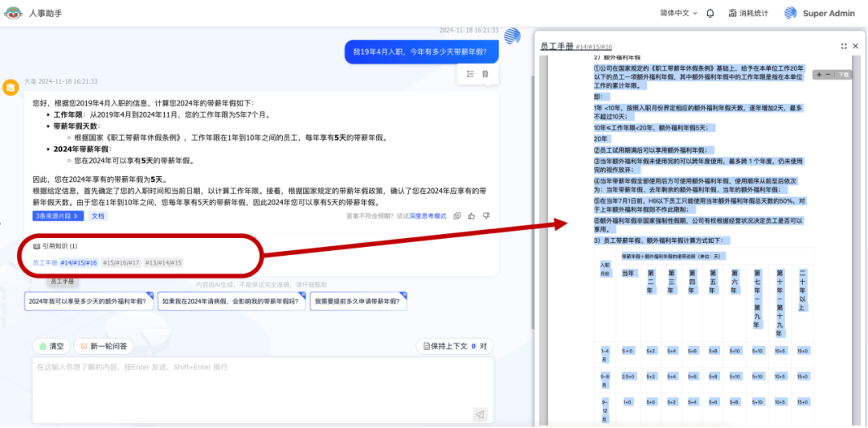Copy the answer with the copy icon
The width and height of the screenshot is (868, 428).
457,216
